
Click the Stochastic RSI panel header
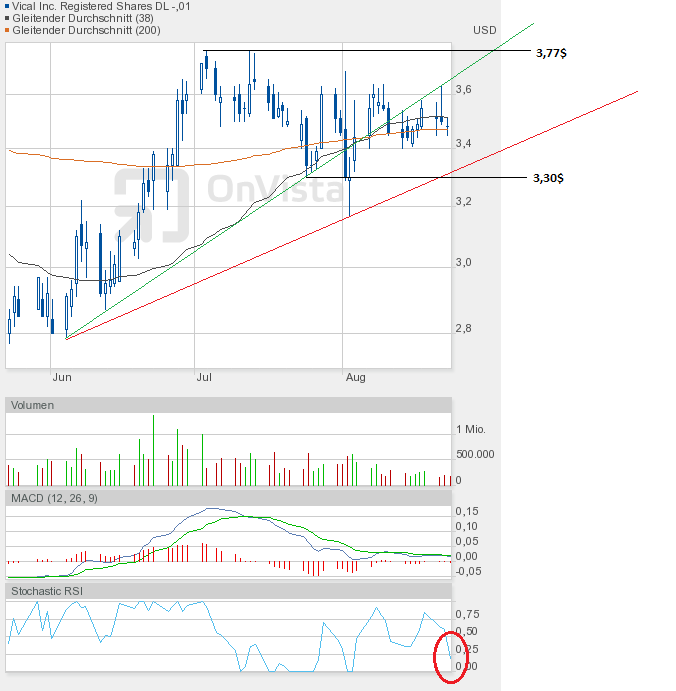pyautogui.click(x=48, y=591)
